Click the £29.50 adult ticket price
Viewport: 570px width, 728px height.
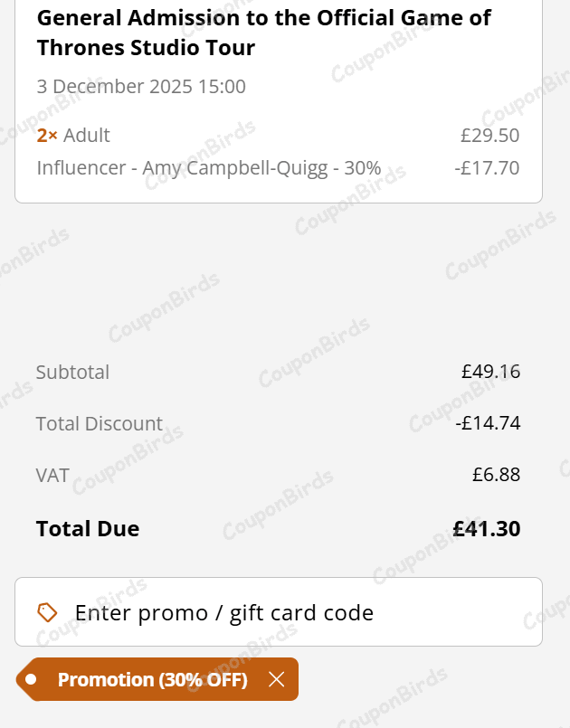pos(489,136)
